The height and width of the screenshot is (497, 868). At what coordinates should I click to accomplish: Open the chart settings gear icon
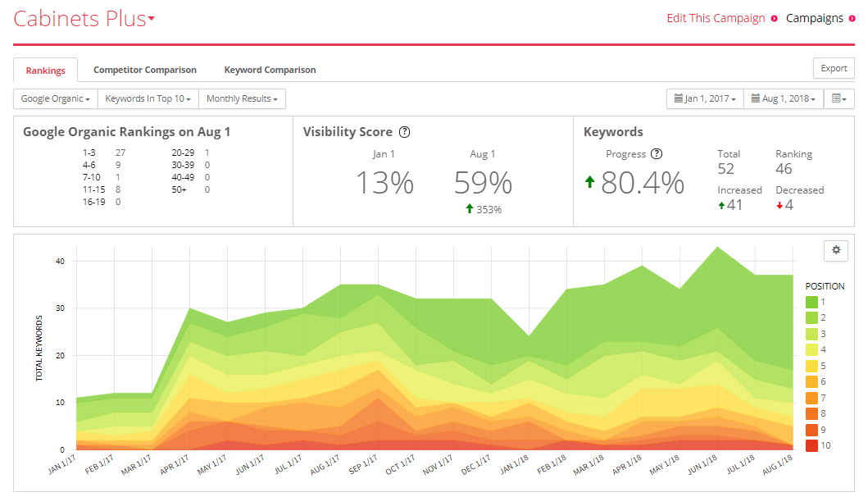(836, 250)
